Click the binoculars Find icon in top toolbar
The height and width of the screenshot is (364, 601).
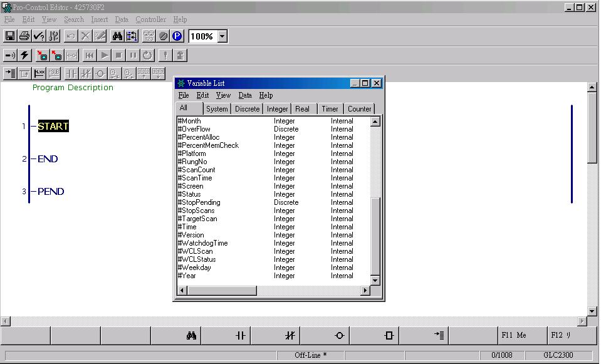117,36
